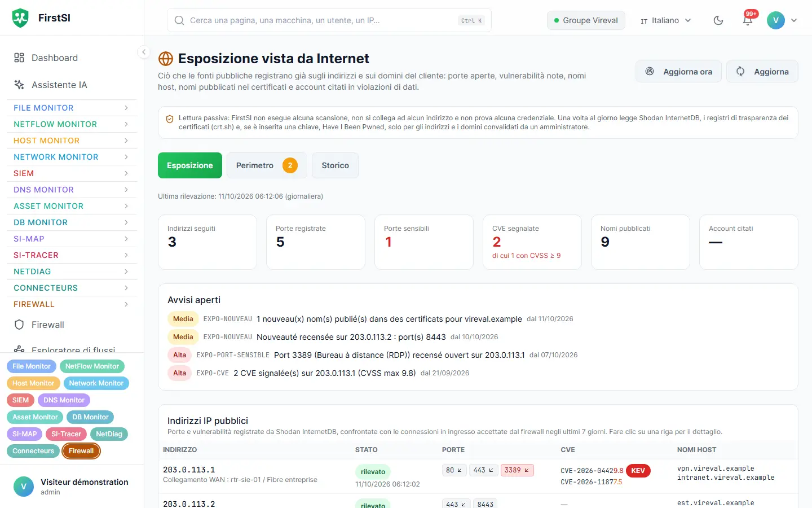Screen dimensions: 812x508
Task: Click the Connecteurs pill shortcut
Action: click(33, 451)
